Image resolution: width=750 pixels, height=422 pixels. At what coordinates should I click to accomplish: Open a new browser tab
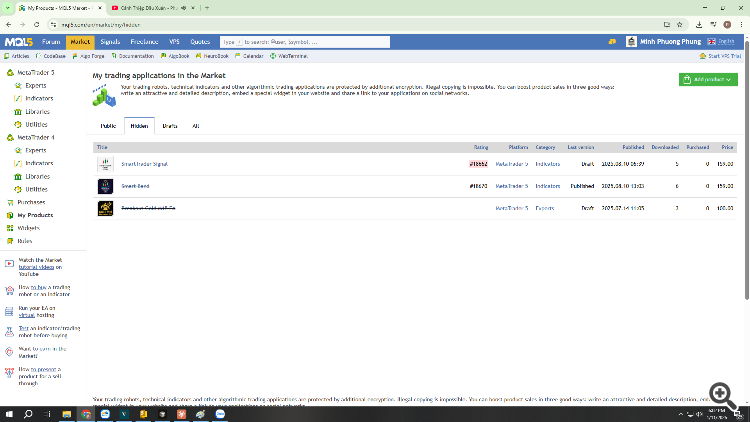point(207,8)
